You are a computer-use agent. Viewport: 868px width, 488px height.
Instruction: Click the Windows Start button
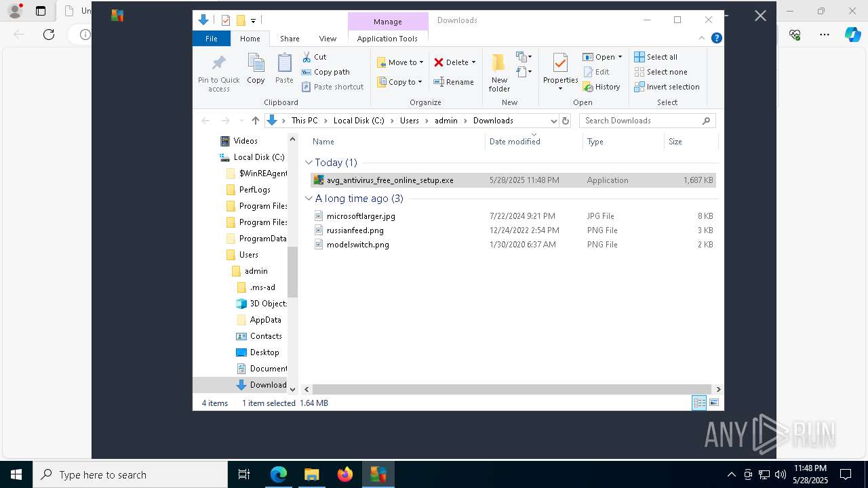coord(16,474)
